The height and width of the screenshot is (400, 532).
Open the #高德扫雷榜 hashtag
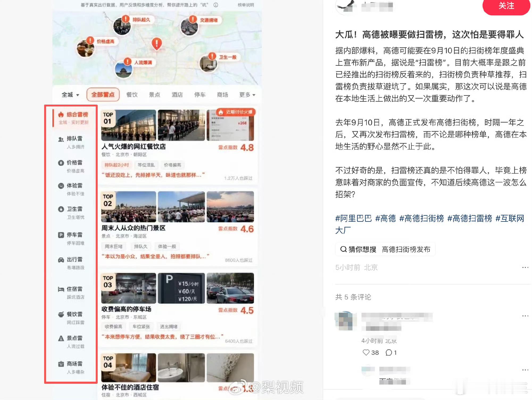(x=469, y=218)
